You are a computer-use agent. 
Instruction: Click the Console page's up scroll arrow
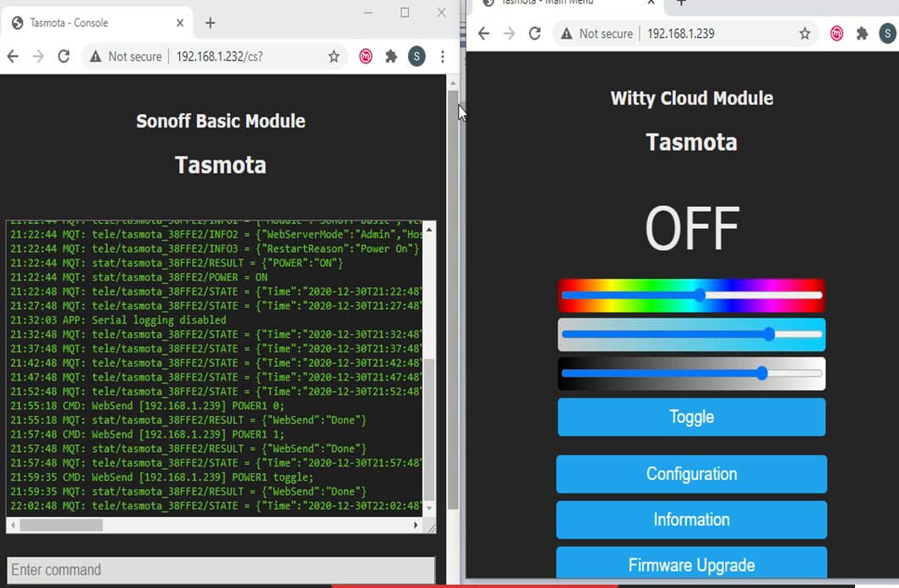(x=453, y=83)
